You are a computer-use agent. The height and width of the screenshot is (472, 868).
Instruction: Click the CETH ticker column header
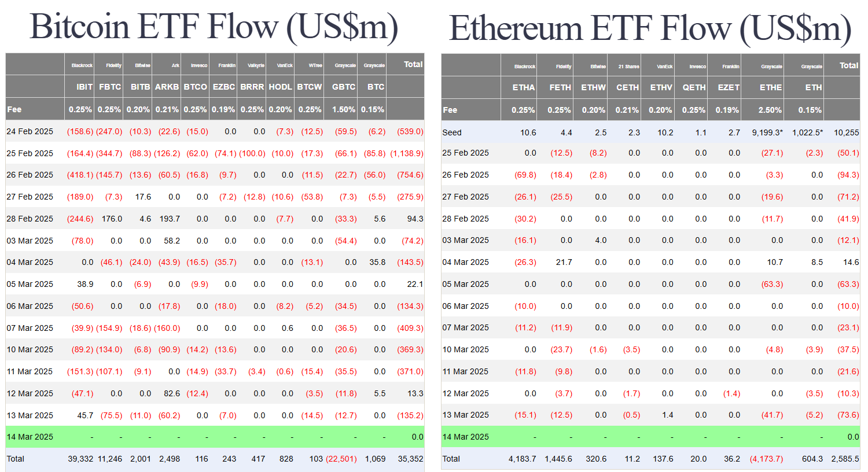627,87
